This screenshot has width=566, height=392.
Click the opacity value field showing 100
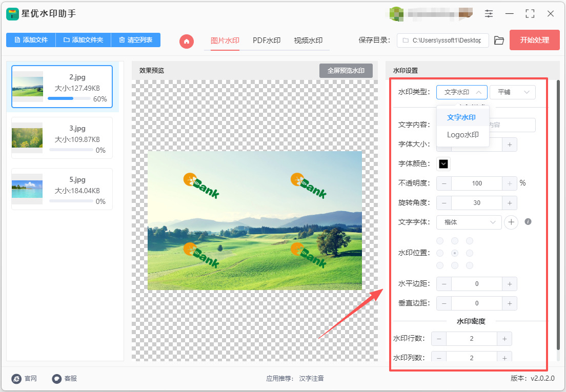tap(477, 183)
